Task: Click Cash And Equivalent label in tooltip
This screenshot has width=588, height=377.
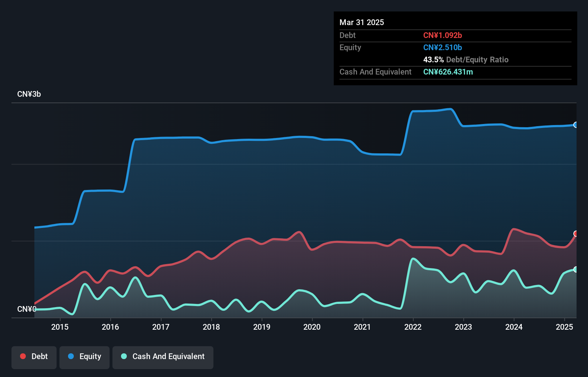Action: [x=375, y=72]
